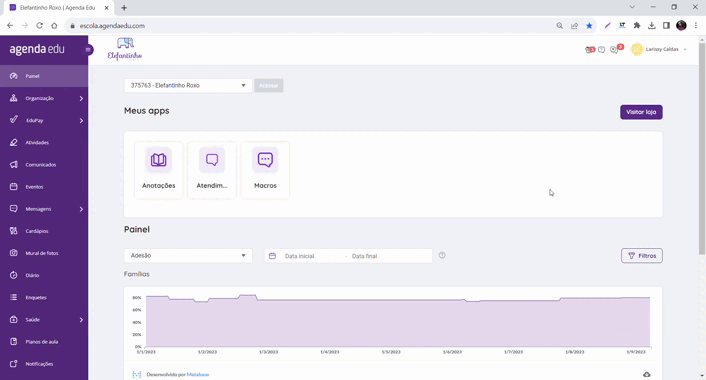The width and height of the screenshot is (706, 380).
Task: Click the Data final field
Action: pos(364,256)
